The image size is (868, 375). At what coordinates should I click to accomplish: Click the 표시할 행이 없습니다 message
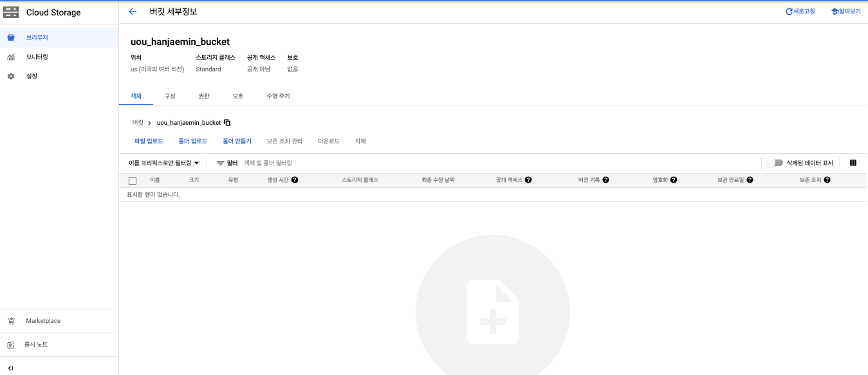[153, 194]
